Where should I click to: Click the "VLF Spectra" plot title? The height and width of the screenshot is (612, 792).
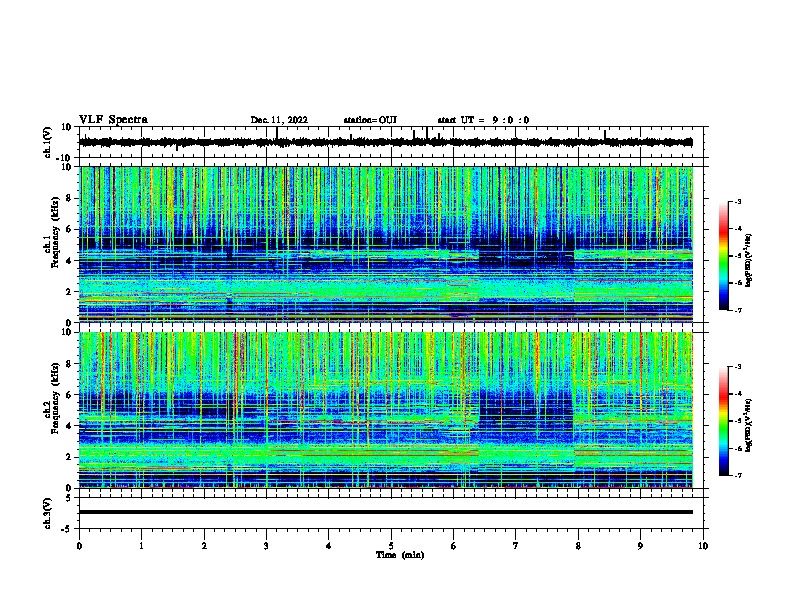tap(113, 120)
